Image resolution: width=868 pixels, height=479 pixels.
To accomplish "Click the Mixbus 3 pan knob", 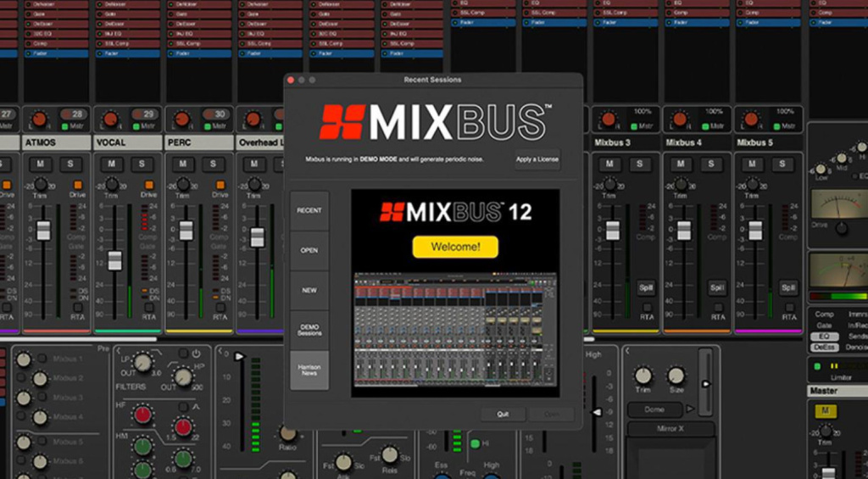I will [x=609, y=119].
